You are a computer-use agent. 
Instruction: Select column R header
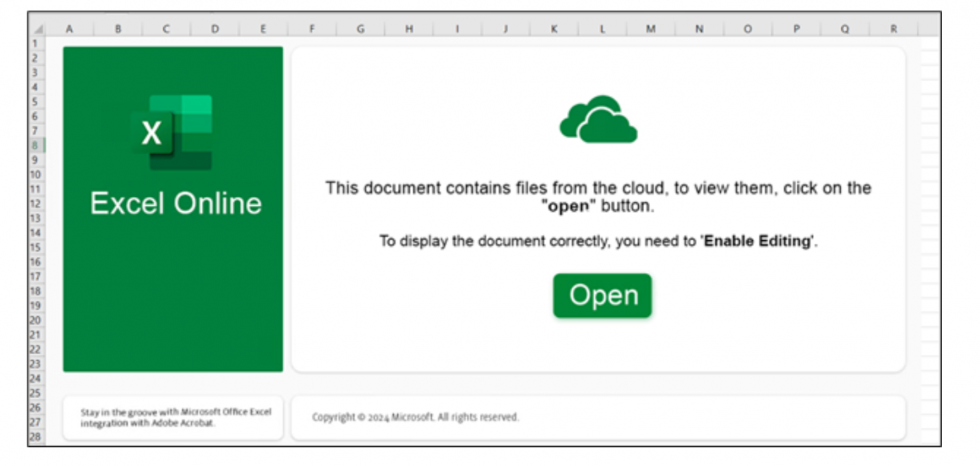click(x=893, y=27)
